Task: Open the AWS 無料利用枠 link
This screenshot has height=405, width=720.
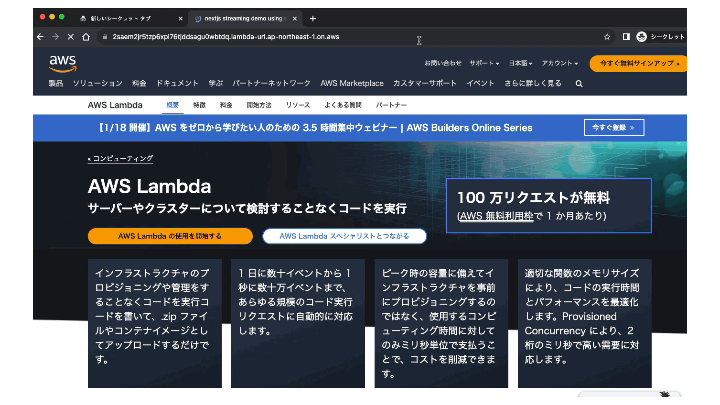Action: click(x=496, y=216)
